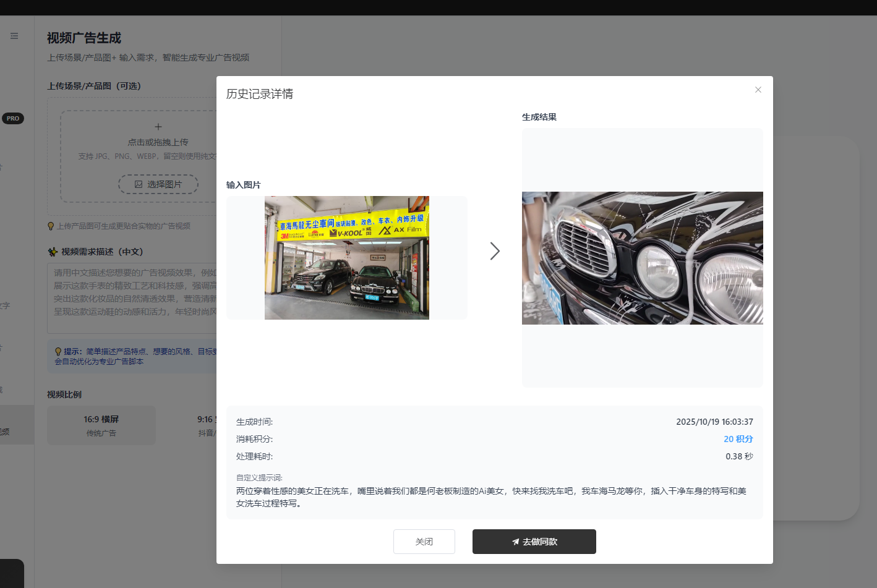
Task: Click the PRO badge in sidebar
Action: tap(13, 118)
